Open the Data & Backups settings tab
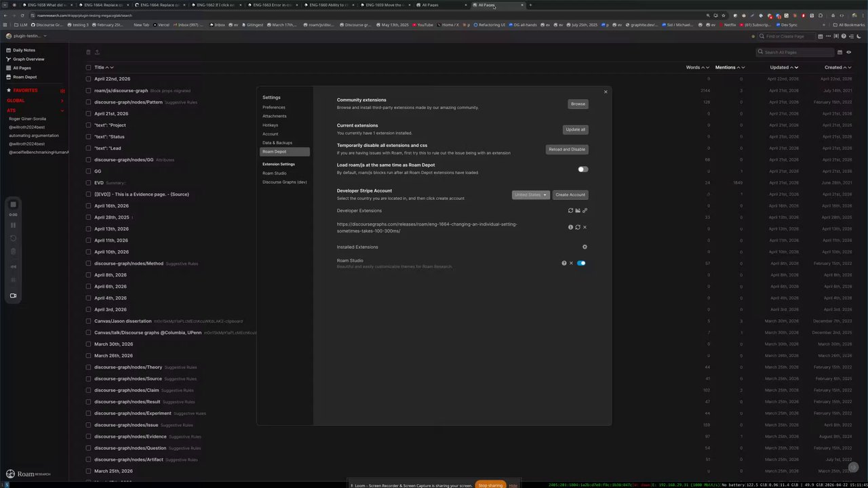This screenshot has height=488, width=868. (277, 142)
